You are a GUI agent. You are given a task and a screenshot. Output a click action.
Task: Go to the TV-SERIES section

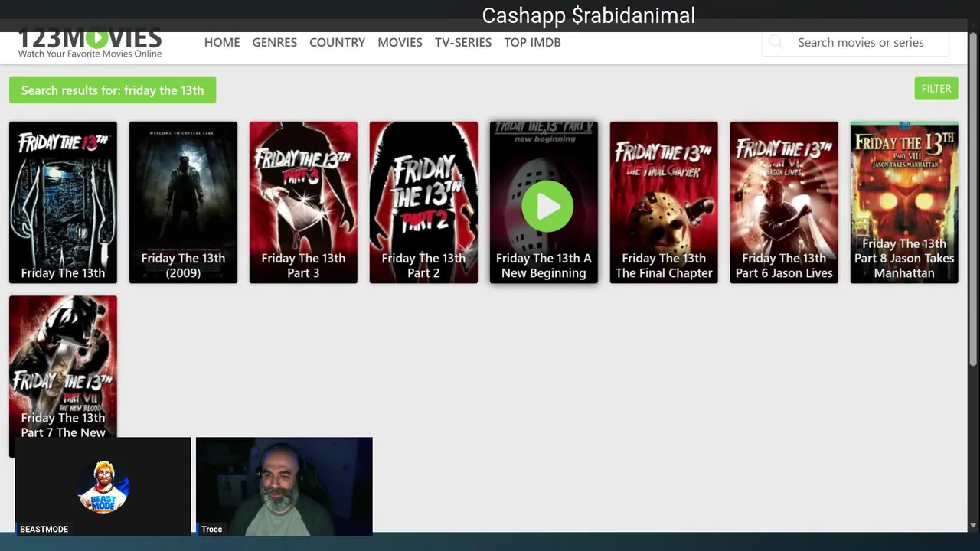[463, 42]
